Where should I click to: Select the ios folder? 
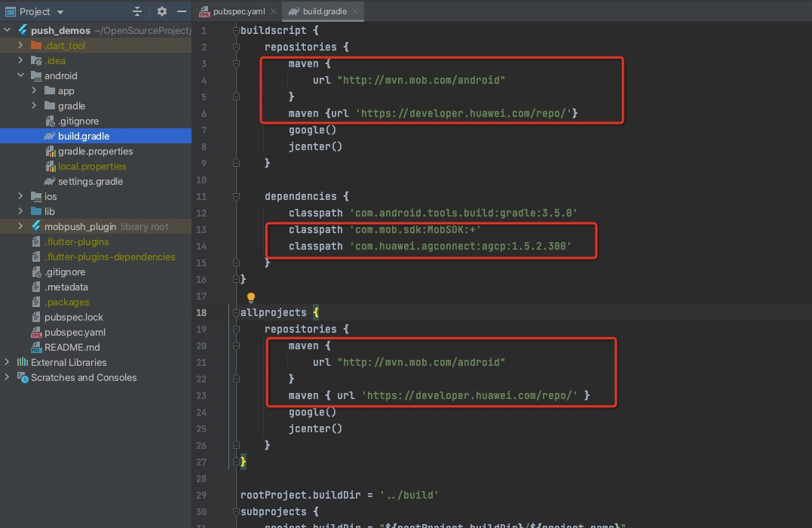(51, 196)
